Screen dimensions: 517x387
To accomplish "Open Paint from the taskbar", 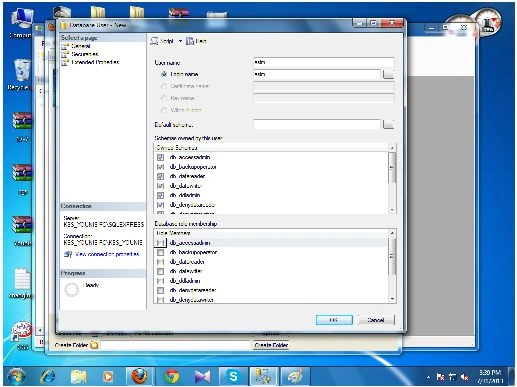I will point(295,377).
